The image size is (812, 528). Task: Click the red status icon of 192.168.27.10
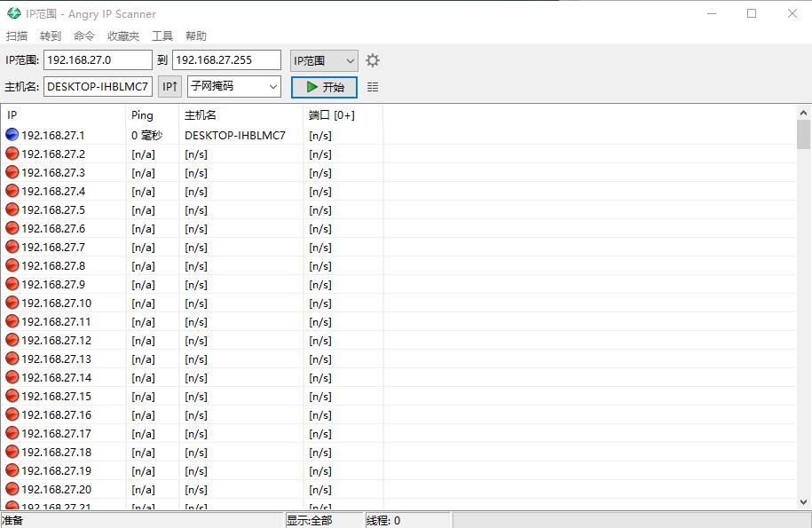click(x=11, y=303)
